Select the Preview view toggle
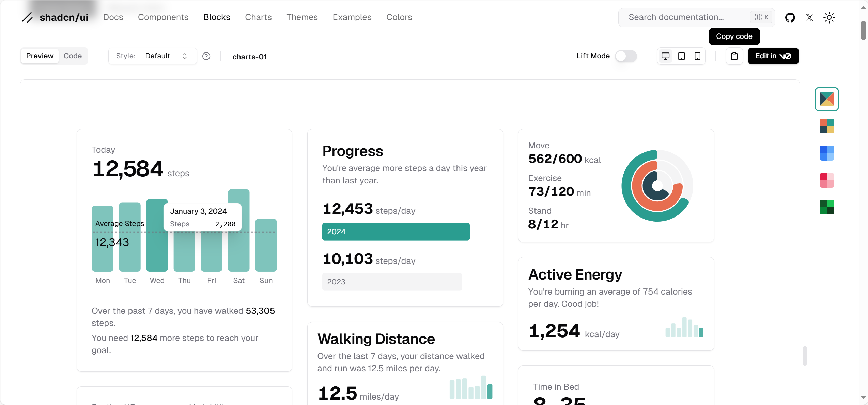The width and height of the screenshot is (868, 405). point(40,56)
